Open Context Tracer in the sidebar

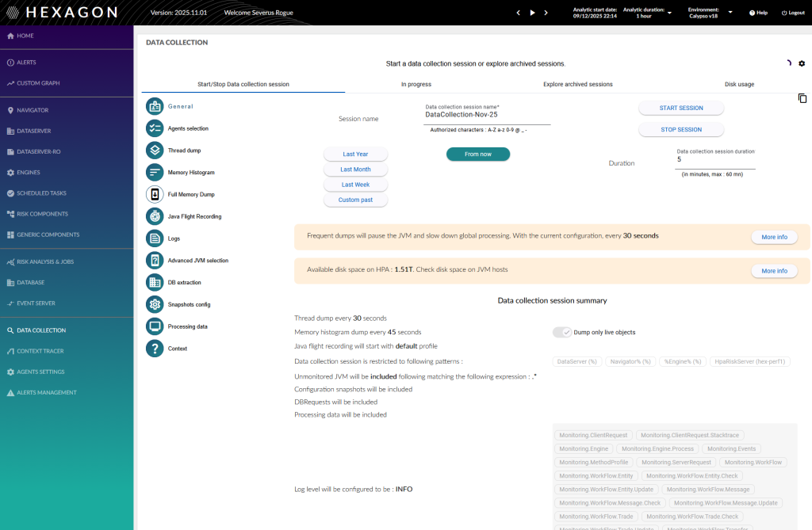pyautogui.click(x=40, y=351)
